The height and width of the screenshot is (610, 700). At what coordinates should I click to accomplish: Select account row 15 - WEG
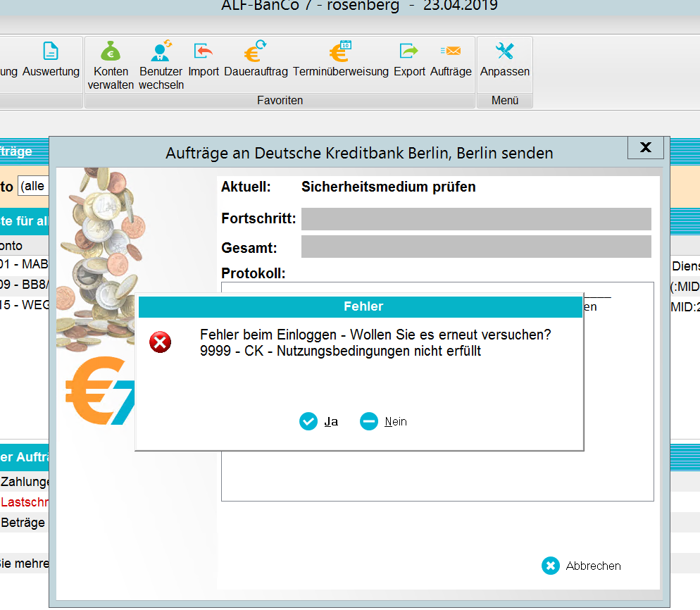point(24,305)
